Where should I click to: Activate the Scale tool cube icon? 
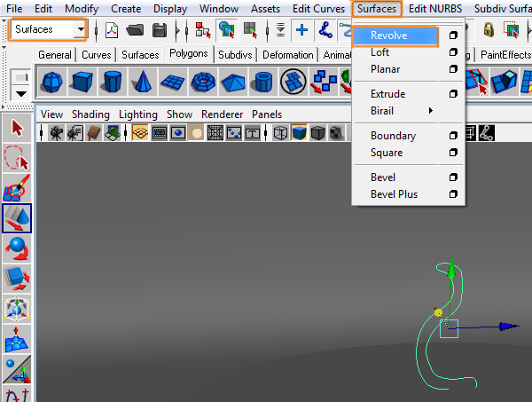[x=17, y=279]
